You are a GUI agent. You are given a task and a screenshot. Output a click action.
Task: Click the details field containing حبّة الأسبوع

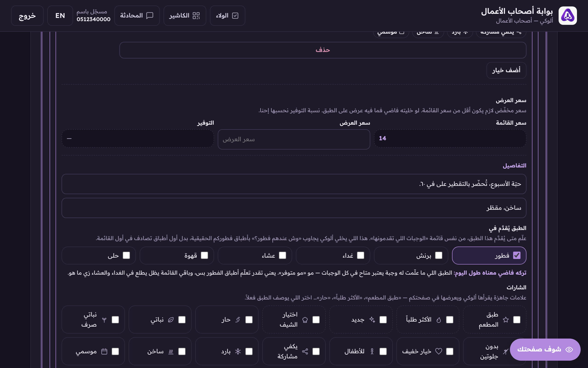(294, 184)
